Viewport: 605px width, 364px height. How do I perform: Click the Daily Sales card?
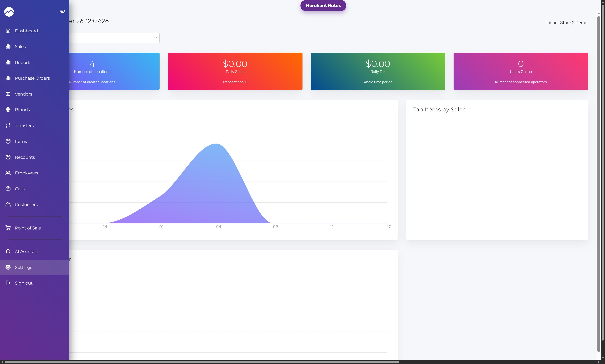tap(235, 71)
